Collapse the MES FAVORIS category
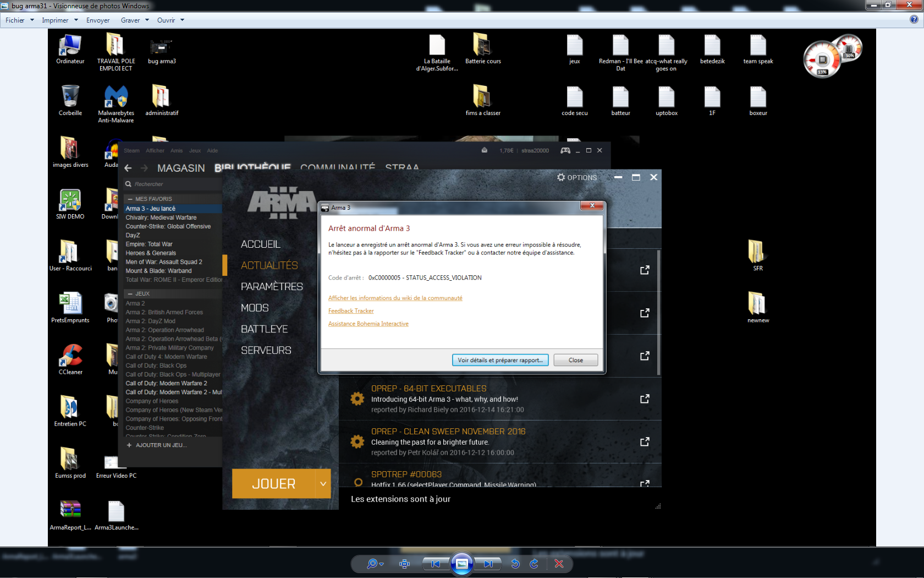924x578 pixels. click(130, 199)
